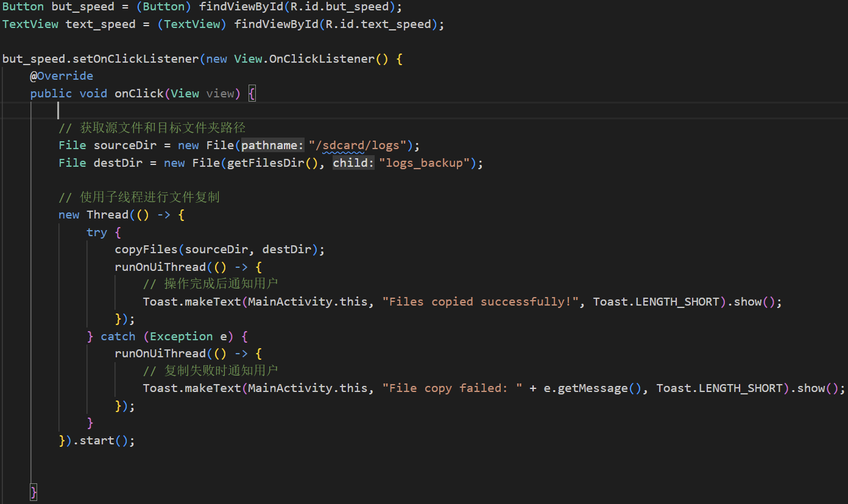Screen dimensions: 848x504
Task: Click sourceDir in the File sourceDir declaration
Action: pos(125,145)
